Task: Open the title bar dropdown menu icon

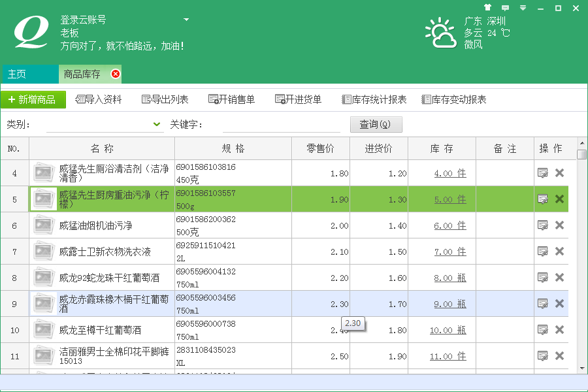Action: click(523, 8)
